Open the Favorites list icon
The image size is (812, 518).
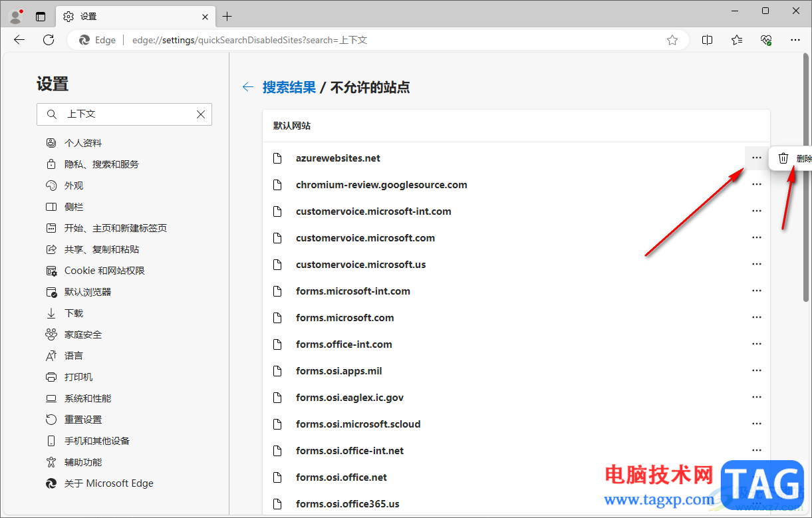click(x=737, y=40)
